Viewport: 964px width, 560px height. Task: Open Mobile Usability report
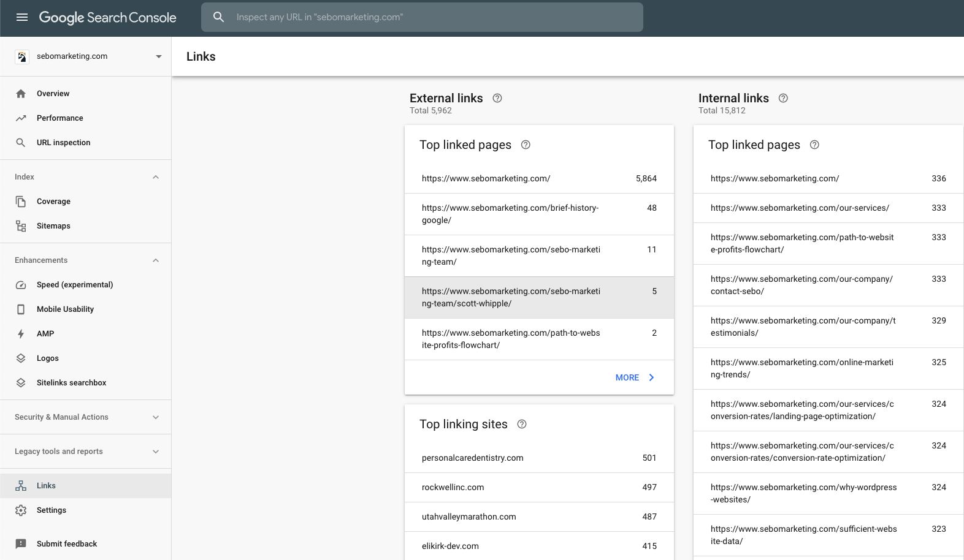(65, 309)
